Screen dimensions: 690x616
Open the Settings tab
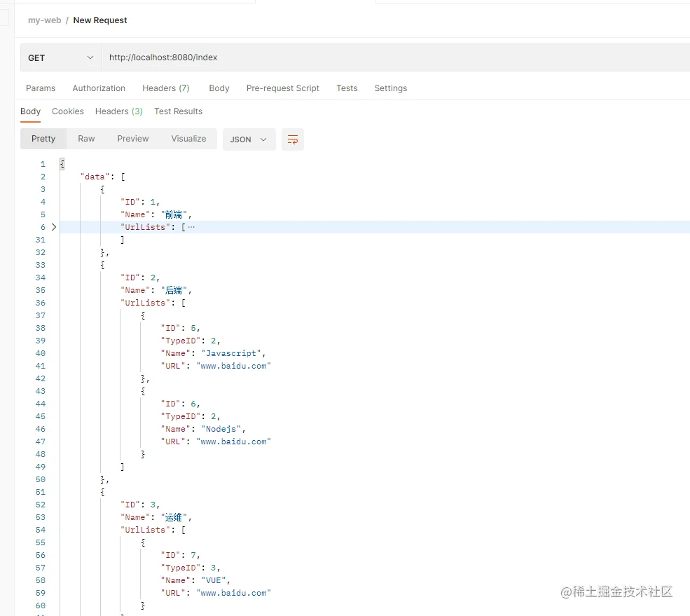click(x=391, y=88)
